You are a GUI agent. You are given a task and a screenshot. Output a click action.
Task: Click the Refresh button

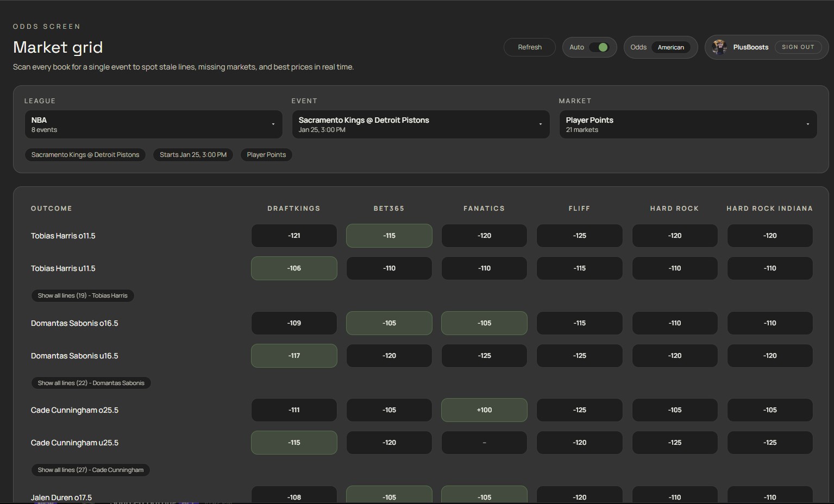pyautogui.click(x=529, y=47)
